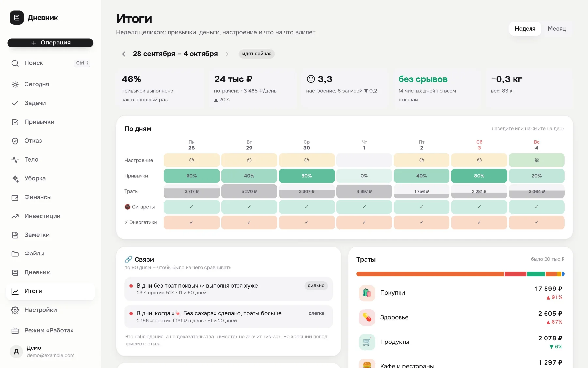This screenshot has height=368, width=588.
Task: Select the Вс 4 day column header
Action: [x=536, y=145]
